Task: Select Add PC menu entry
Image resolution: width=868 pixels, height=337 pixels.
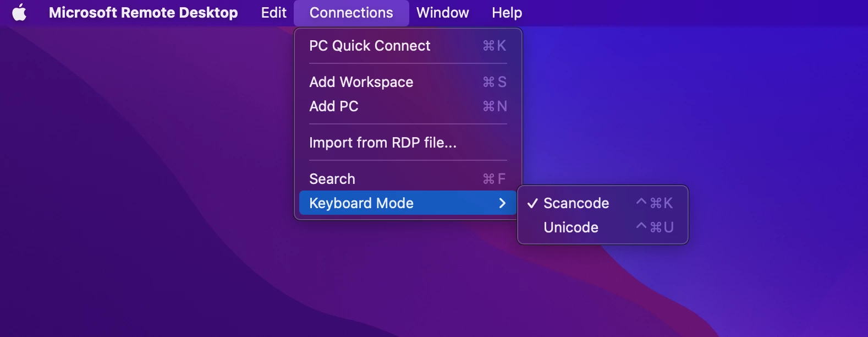Action: tap(408, 106)
